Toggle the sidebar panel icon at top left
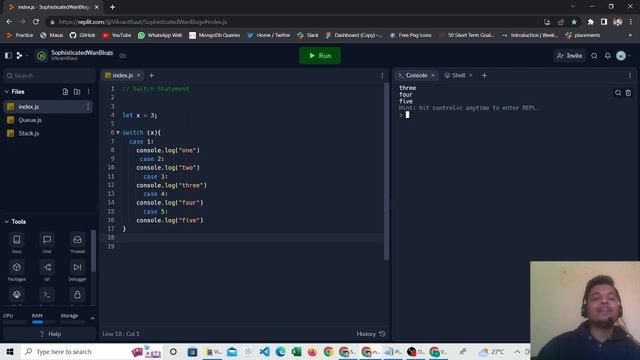640x360 pixels. point(8,56)
